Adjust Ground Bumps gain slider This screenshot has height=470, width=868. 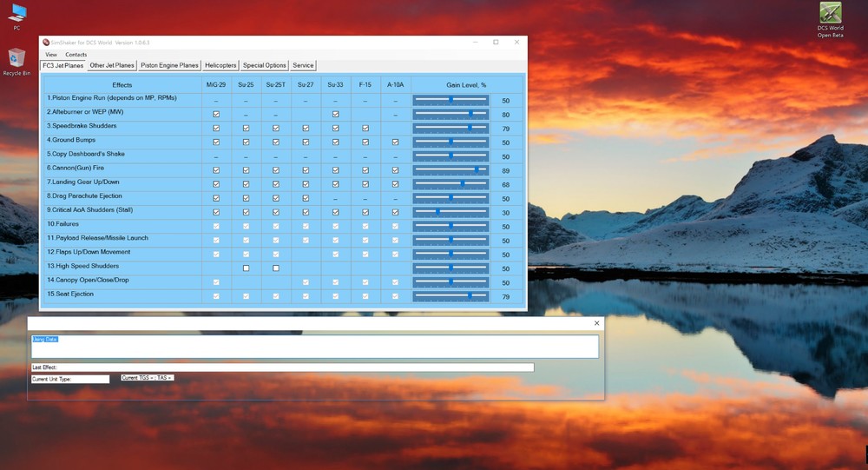450,142
